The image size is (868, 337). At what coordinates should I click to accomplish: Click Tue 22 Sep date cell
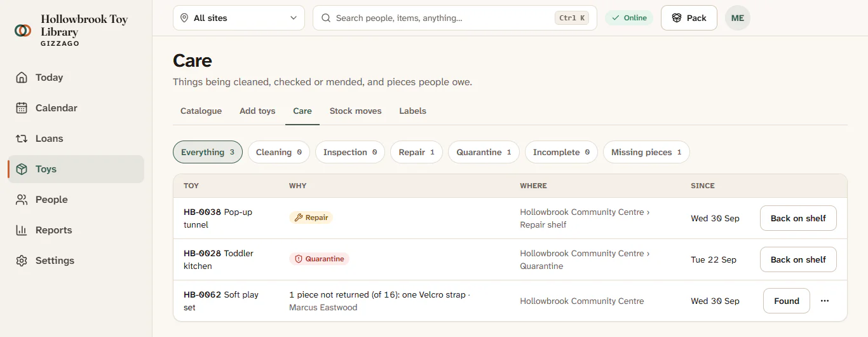(x=714, y=259)
